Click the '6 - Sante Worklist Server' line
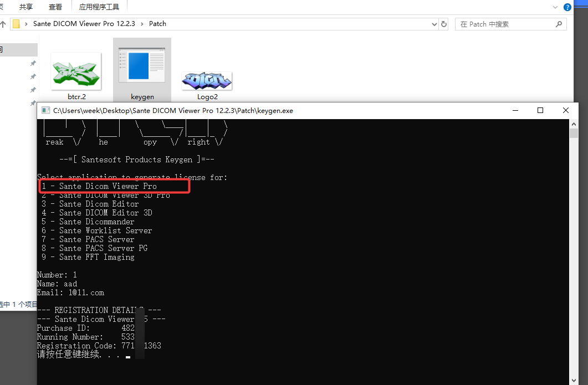Screen dimensions: 588x385 97,230
